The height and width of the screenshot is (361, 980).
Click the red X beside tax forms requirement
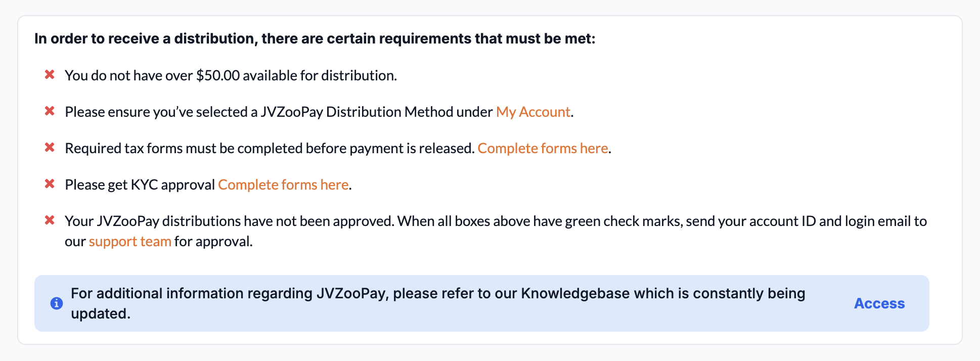pyautogui.click(x=50, y=148)
